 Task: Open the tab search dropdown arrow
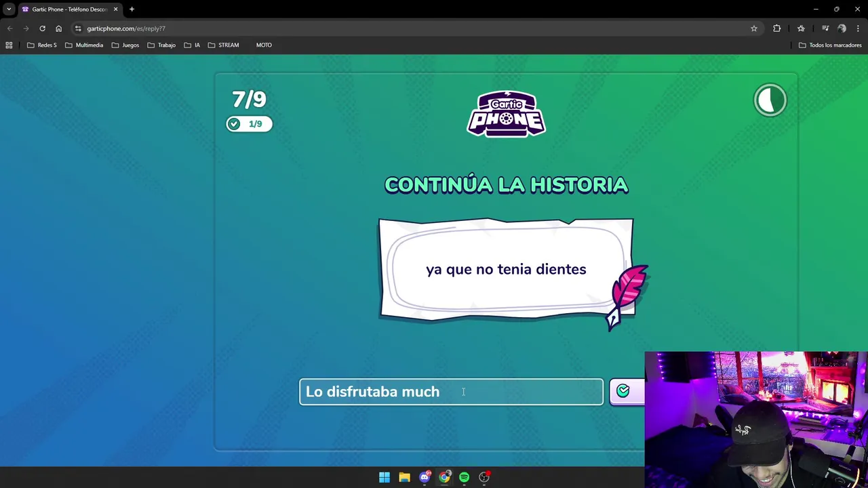[9, 9]
